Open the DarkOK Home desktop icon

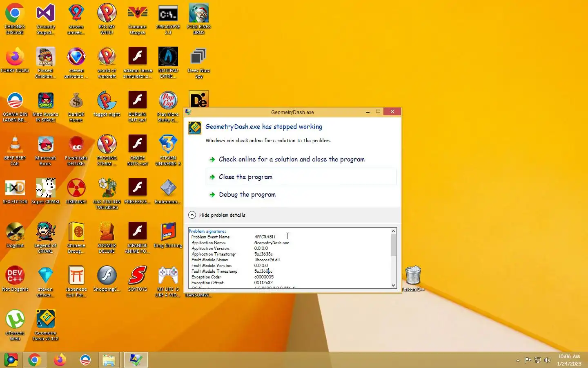(x=76, y=106)
